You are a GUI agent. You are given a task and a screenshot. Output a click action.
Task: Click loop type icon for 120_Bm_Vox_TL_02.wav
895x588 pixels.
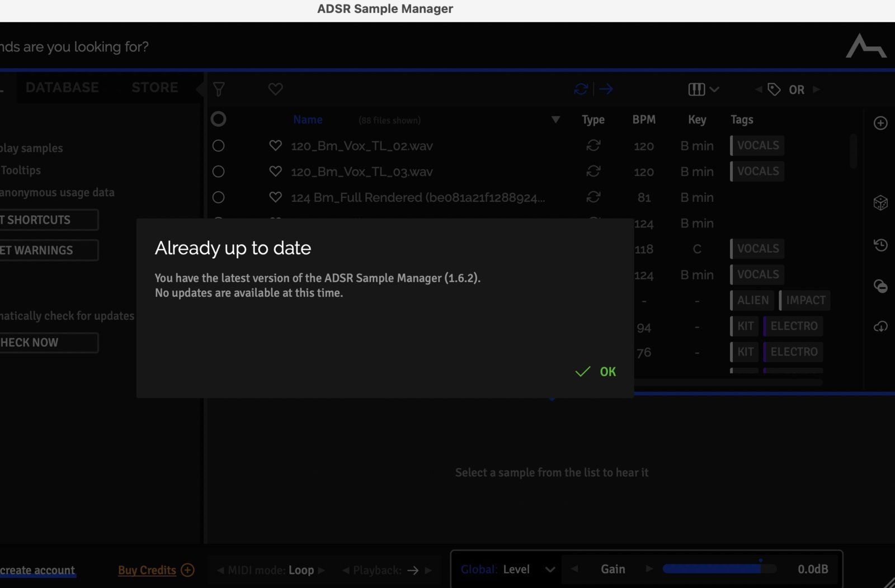click(x=593, y=146)
